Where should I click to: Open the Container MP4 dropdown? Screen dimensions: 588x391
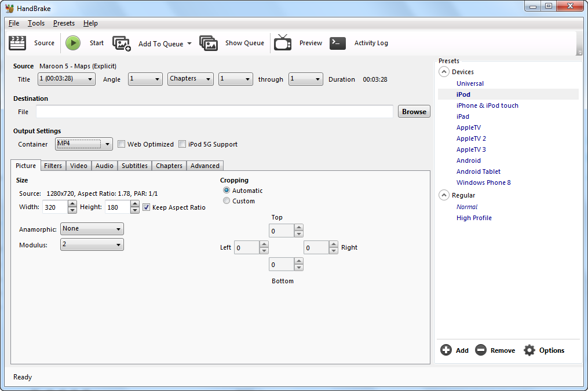[x=85, y=144]
